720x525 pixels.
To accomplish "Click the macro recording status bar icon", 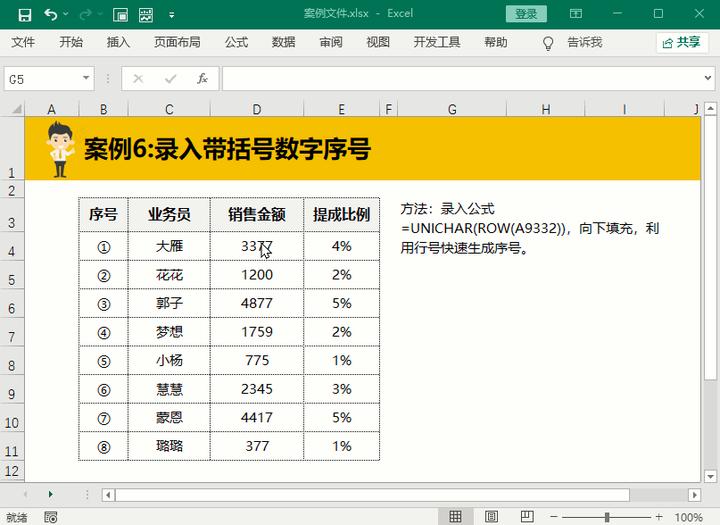I will [x=51, y=517].
